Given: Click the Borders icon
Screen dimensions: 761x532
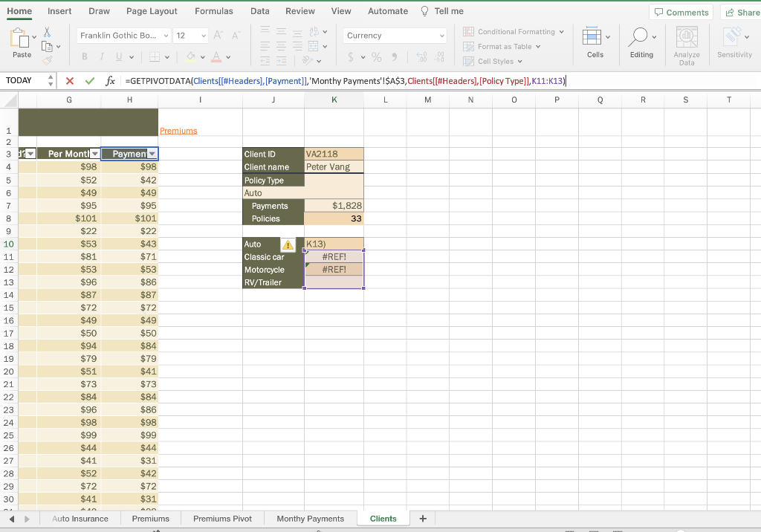Looking at the screenshot, I should (155, 56).
